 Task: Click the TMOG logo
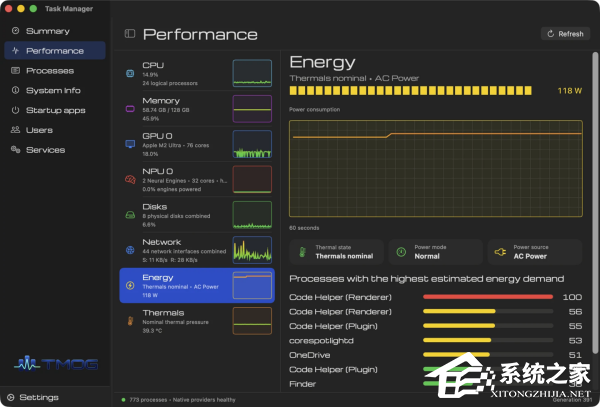(56, 364)
